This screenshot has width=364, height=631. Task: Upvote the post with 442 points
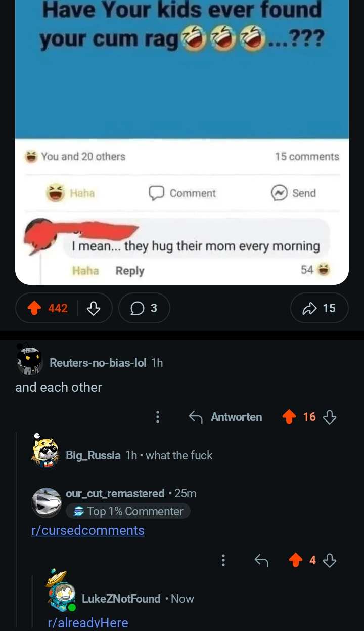tap(34, 308)
